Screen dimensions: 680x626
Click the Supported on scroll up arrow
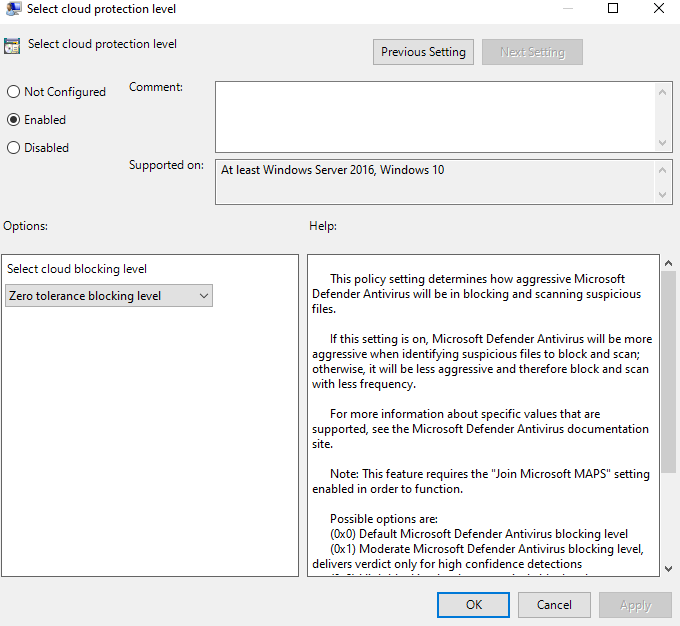[x=662, y=170]
